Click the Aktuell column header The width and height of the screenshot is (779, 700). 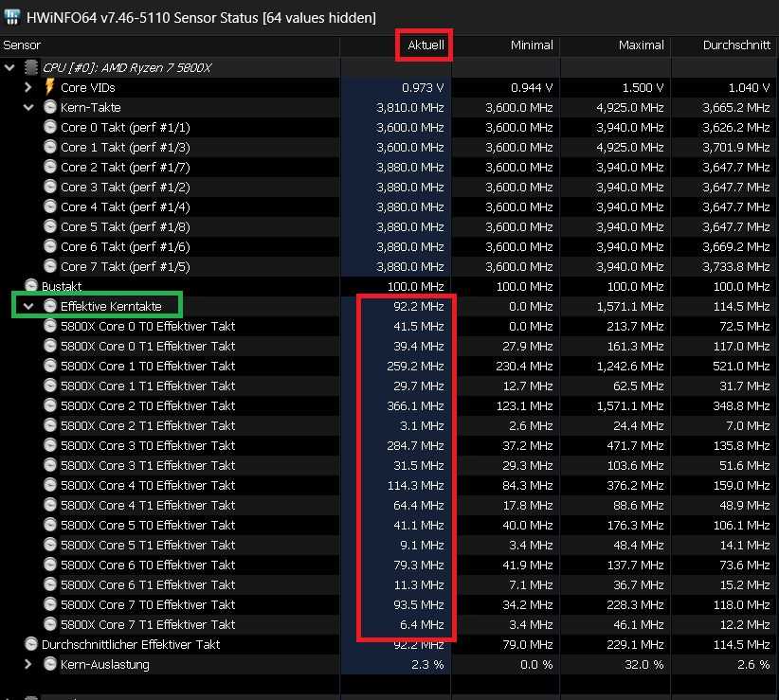[x=426, y=45]
